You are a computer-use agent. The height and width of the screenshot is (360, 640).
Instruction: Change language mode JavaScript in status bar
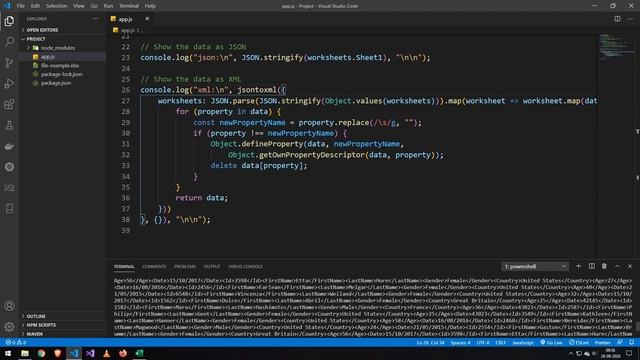pos(523,342)
